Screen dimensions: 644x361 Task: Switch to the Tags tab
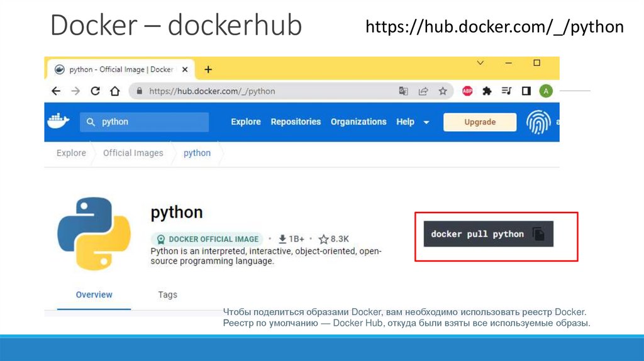167,294
